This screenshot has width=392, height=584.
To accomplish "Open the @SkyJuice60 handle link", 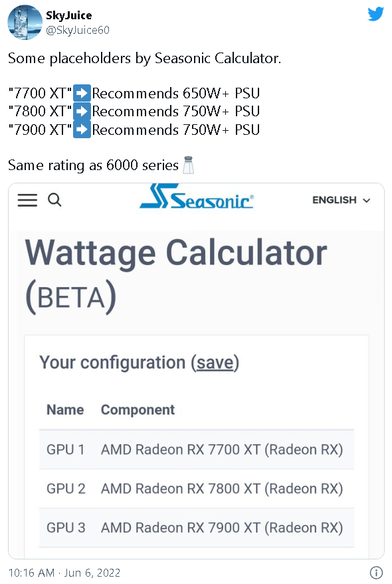I will coord(78,30).
